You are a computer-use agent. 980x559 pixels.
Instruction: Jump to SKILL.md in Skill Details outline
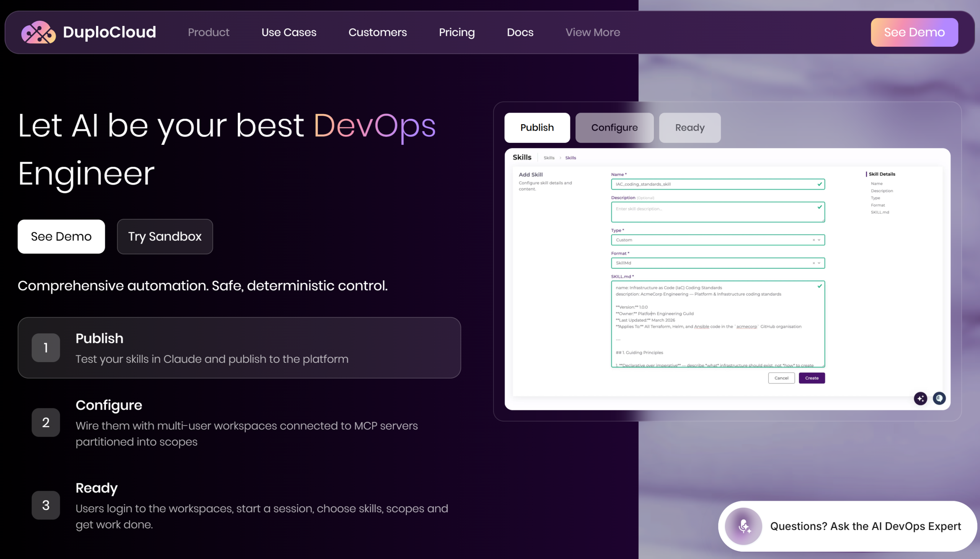point(879,212)
